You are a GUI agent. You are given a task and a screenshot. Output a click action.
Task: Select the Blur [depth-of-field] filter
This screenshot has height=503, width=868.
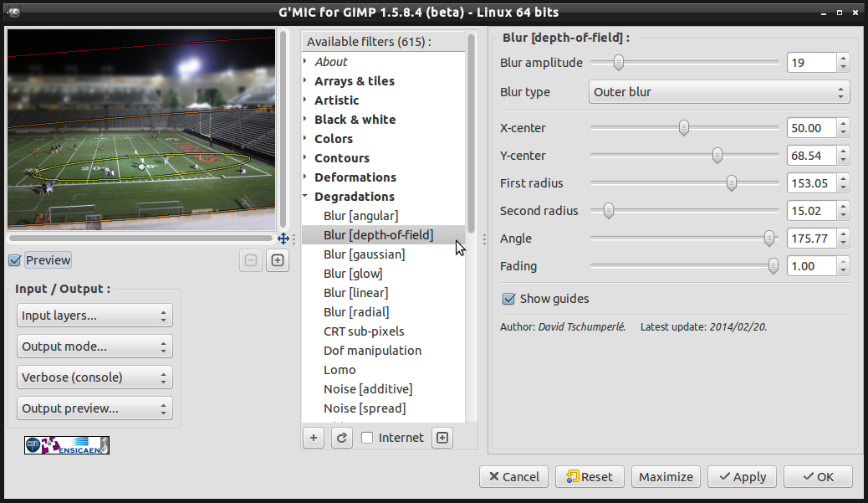click(379, 235)
